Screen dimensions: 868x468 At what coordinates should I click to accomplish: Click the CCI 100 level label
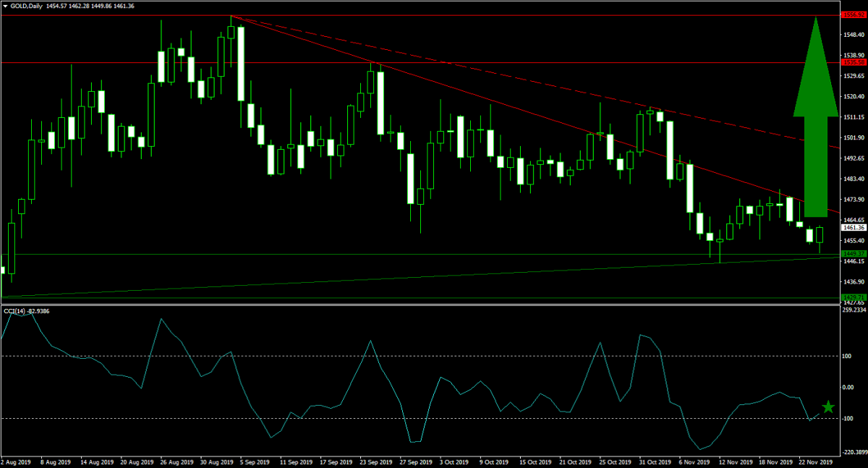pos(847,356)
